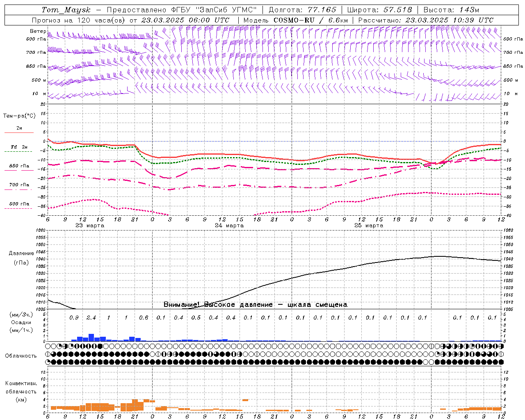Click the "25 марта" date label
This screenshot has width=525, height=420.
369,226
